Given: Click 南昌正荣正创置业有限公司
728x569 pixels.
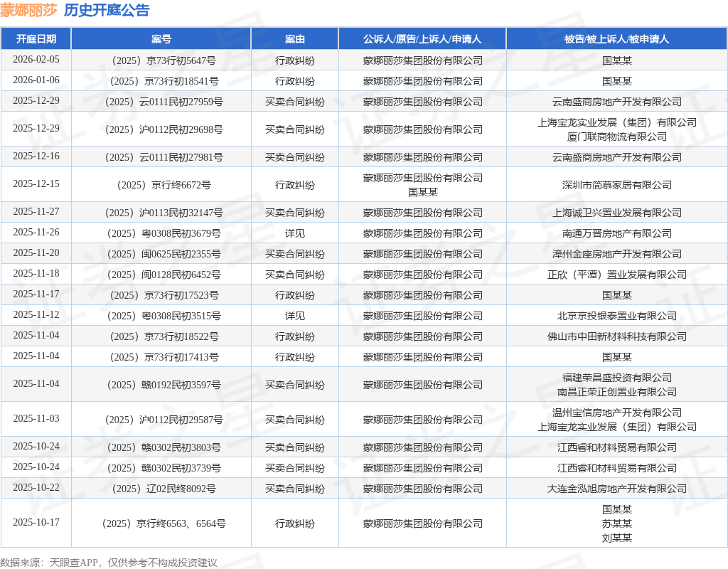Looking at the screenshot, I should pos(616,392).
